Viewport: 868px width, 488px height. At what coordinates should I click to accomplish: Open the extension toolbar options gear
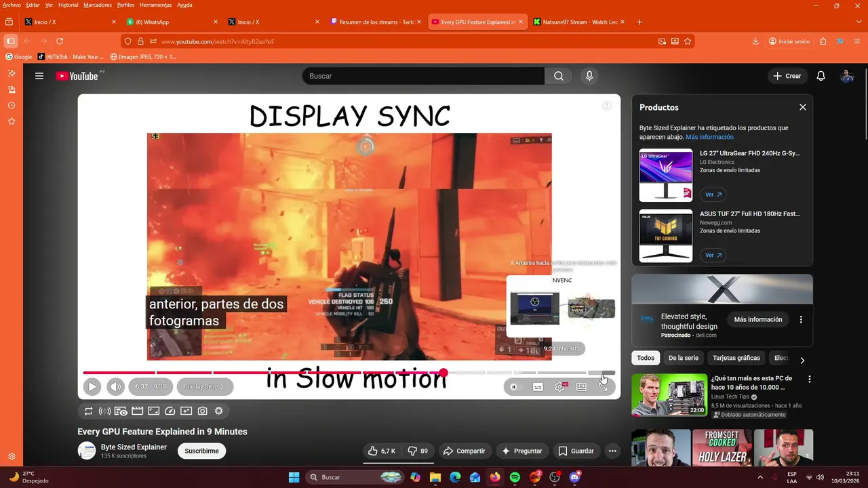(218, 411)
